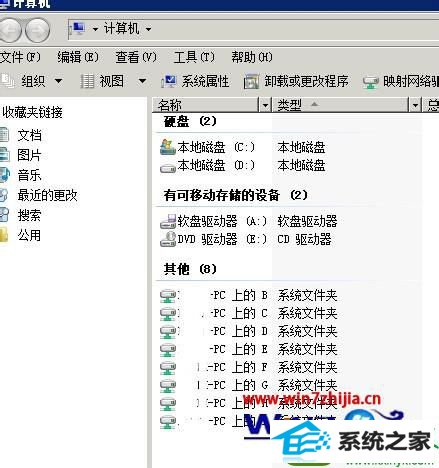Collapse the 有可移动存储的设备 (2) group header
Viewport: 439px width, 468px height.
pyautogui.click(x=235, y=195)
